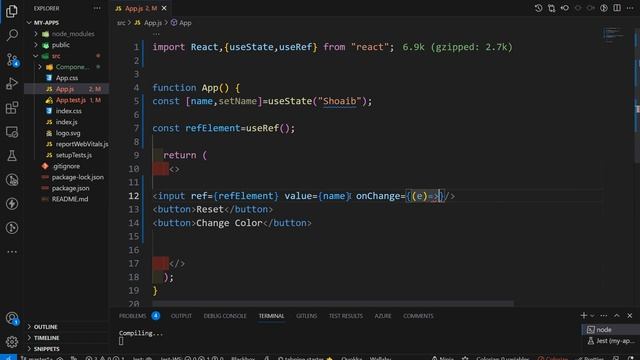Select the TERMINAL tab
Viewport: 640px width, 360px height.
point(271,316)
